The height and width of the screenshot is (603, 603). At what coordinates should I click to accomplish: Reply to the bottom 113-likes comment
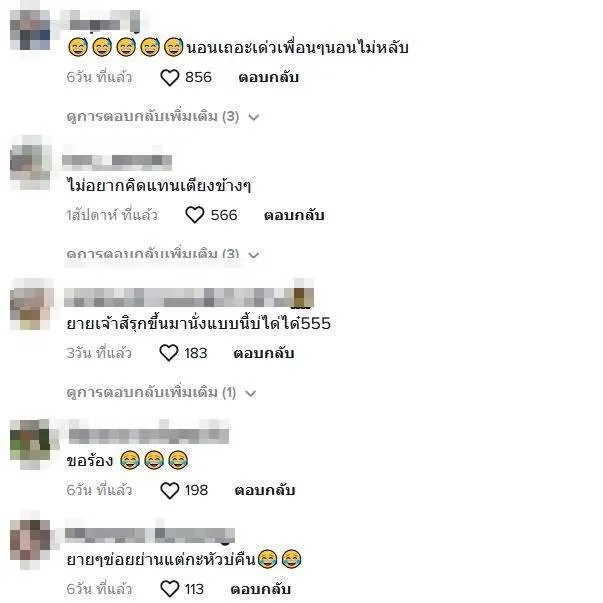(260, 589)
